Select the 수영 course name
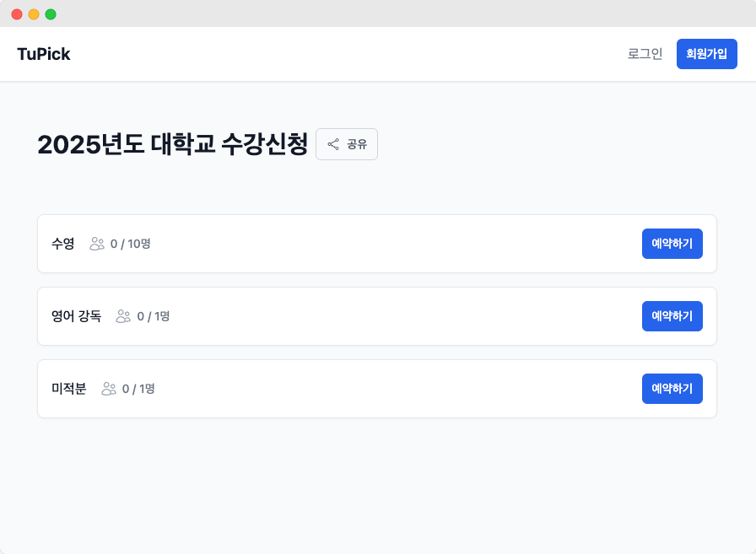 click(x=63, y=244)
